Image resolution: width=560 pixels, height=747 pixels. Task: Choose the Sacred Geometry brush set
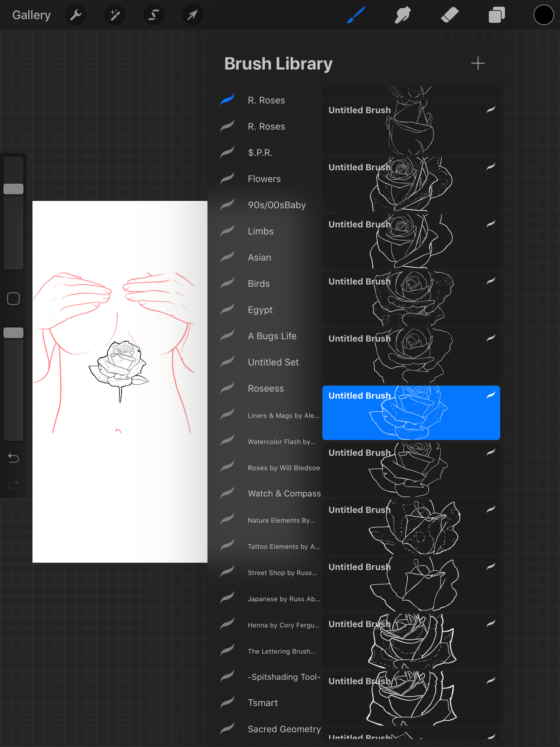coord(284,729)
